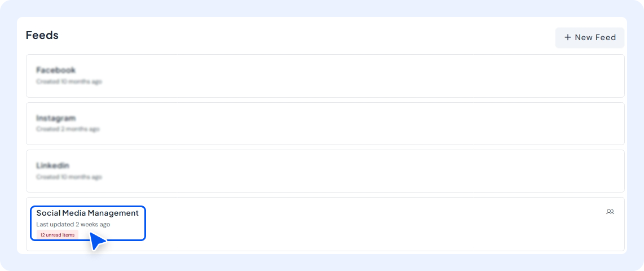The height and width of the screenshot is (271, 644).
Task: Open the Social Media Management feed title
Action: point(87,213)
